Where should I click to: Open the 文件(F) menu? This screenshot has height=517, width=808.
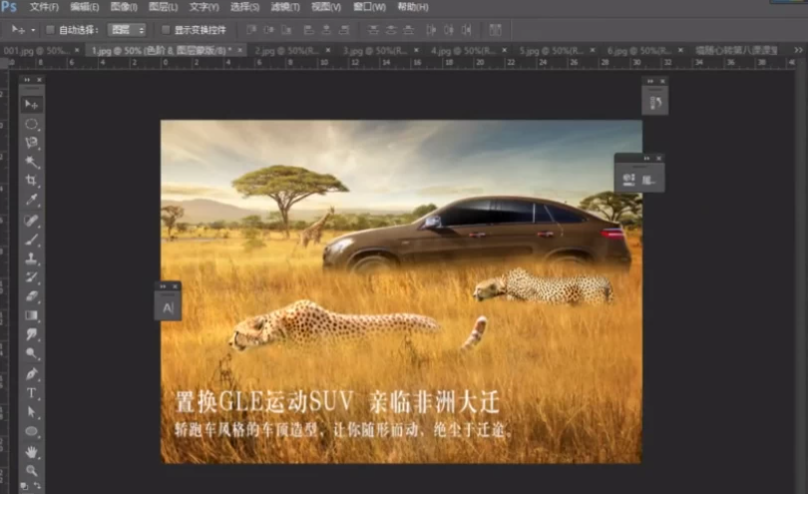[44, 7]
